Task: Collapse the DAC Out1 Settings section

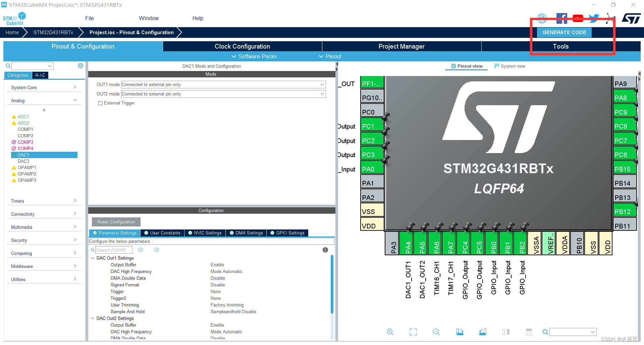Action: point(93,258)
